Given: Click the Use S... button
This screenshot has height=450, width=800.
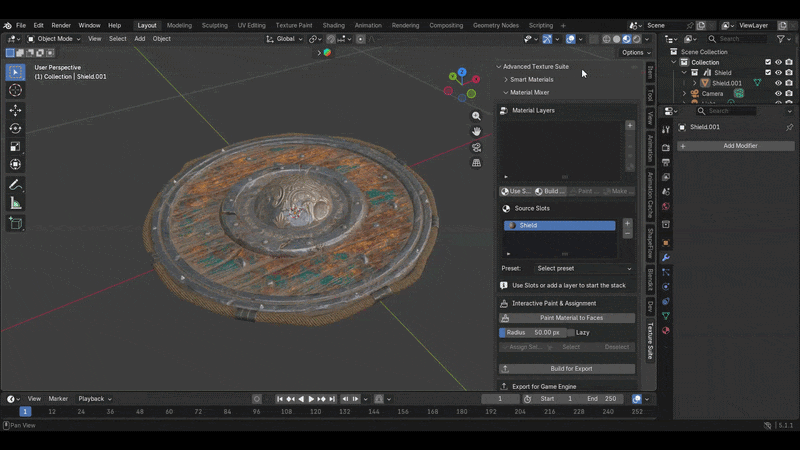Looking at the screenshot, I should [516, 191].
